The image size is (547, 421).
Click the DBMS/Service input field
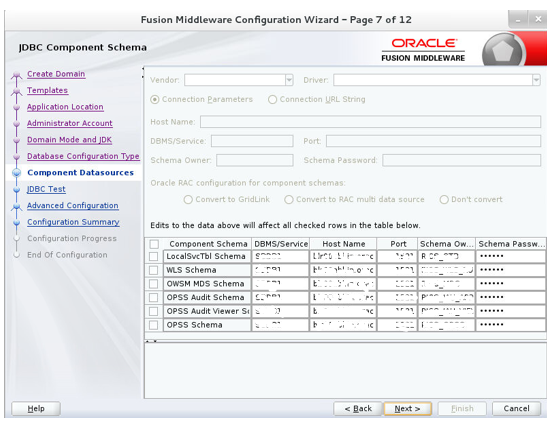(252, 141)
